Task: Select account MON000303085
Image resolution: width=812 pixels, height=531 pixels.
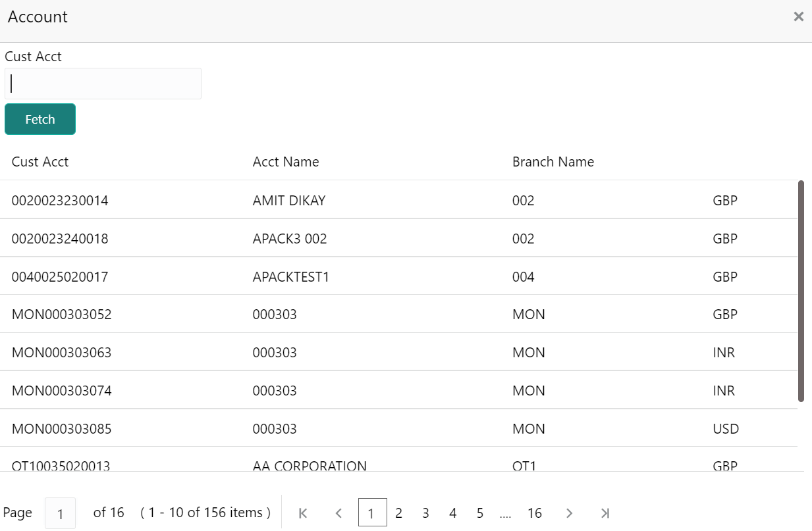Action: click(x=62, y=429)
